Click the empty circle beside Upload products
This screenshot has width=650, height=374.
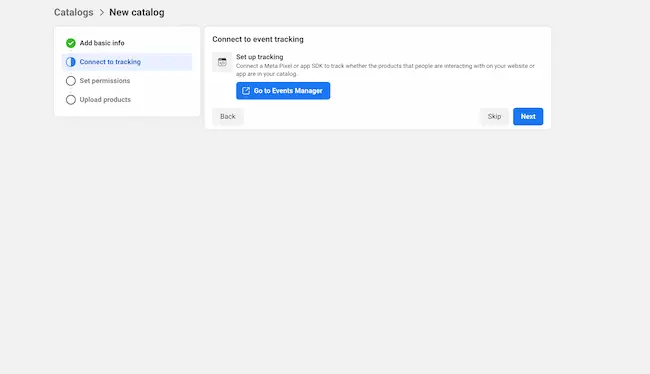pos(71,100)
